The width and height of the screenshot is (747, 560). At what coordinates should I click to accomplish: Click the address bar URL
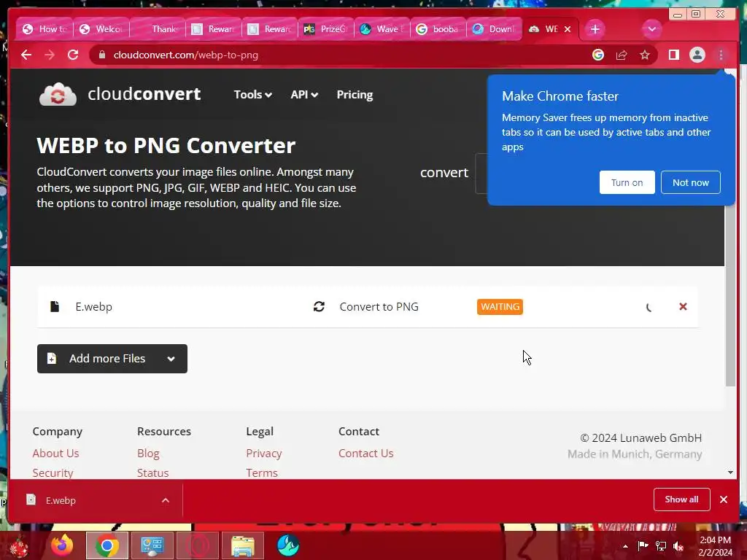[x=186, y=55]
